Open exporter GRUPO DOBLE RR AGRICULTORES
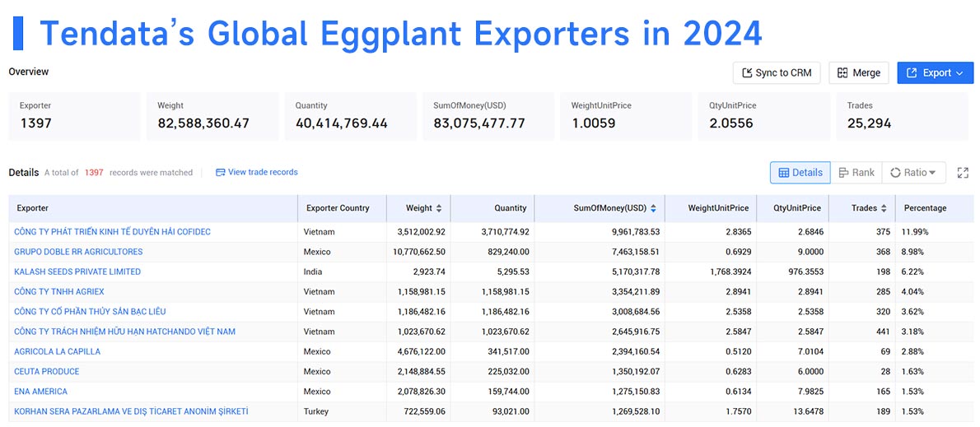Viewport: 980px width, 427px height. click(x=78, y=252)
